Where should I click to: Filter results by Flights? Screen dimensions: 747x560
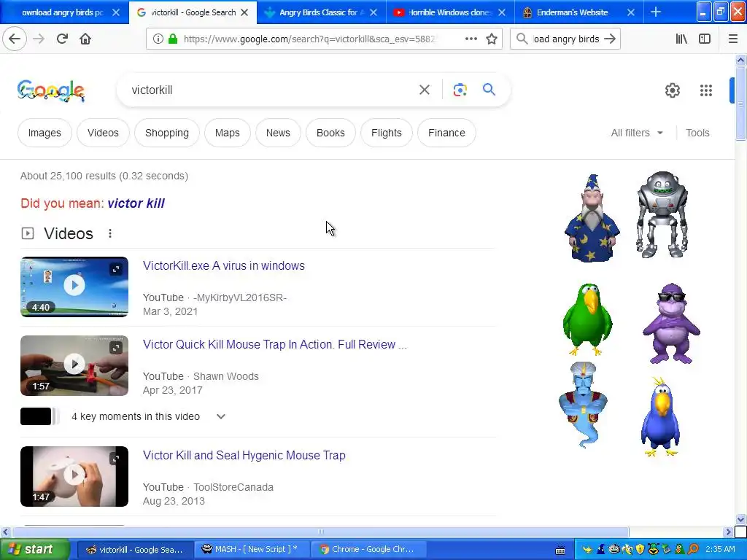click(387, 133)
